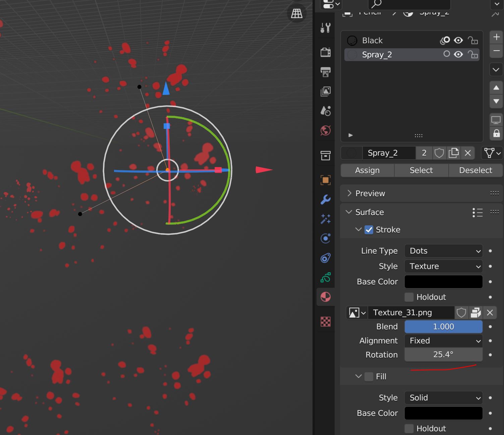Toggle lock on Black material
The width and height of the screenshot is (504, 435).
pyautogui.click(x=473, y=40)
